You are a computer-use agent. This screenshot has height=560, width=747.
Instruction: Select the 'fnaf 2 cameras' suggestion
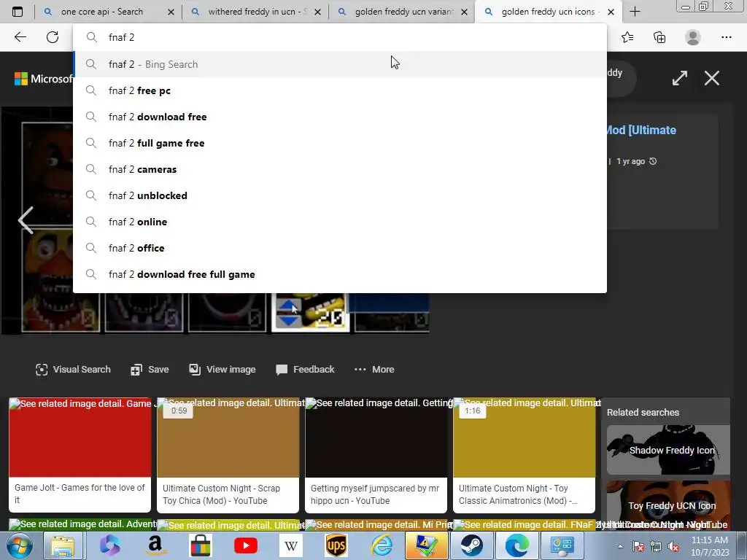coord(340,169)
